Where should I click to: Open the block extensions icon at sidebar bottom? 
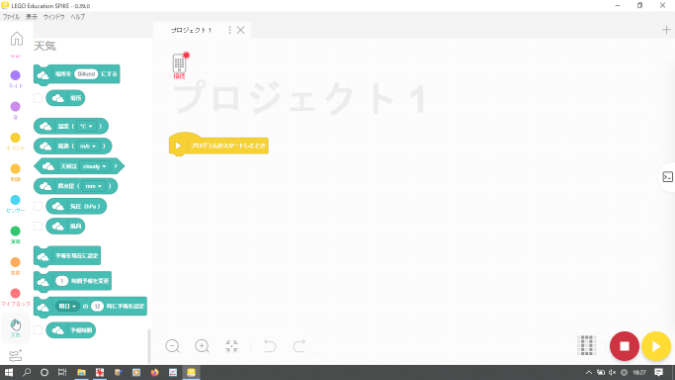[x=15, y=355]
